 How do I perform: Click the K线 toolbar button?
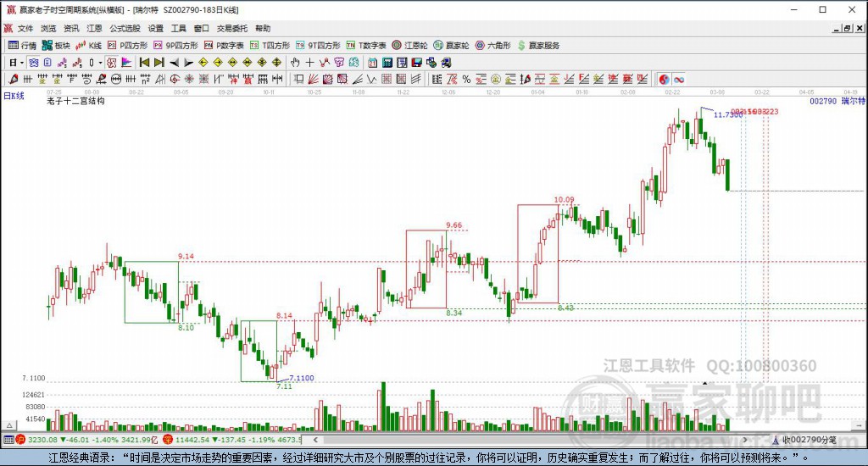(x=88, y=46)
